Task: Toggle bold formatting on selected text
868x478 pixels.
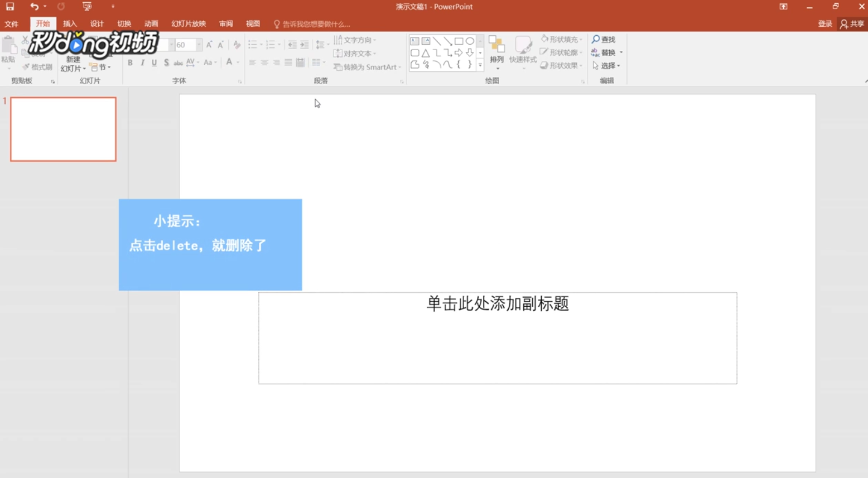Action: point(130,62)
